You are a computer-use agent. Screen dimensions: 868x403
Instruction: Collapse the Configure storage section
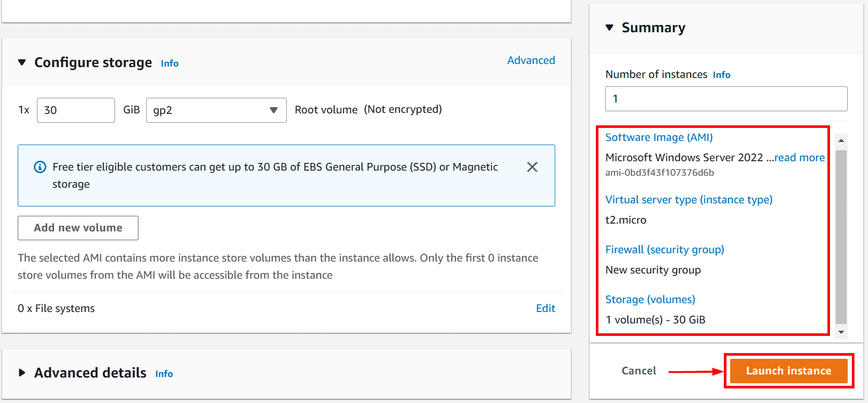[22, 62]
